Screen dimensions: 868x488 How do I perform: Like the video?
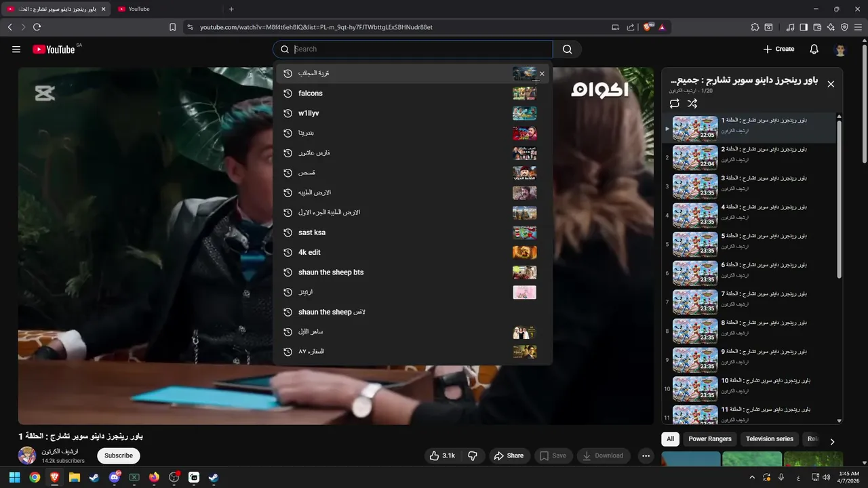click(x=442, y=455)
